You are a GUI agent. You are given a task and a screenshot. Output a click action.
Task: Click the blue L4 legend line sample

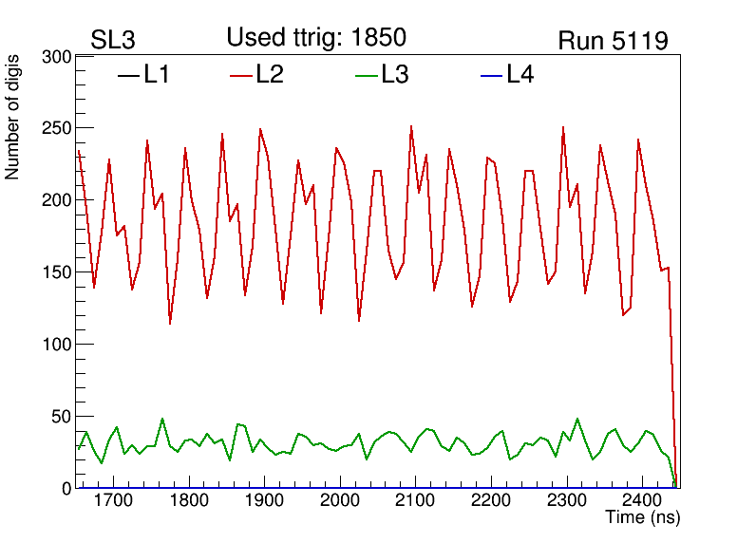click(491, 76)
